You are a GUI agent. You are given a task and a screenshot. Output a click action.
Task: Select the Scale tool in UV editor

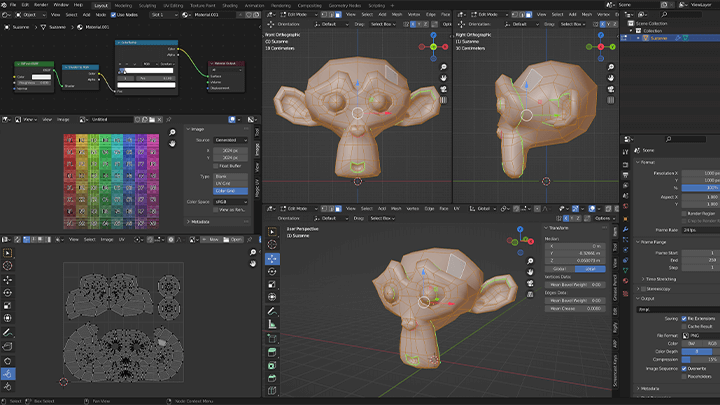[8, 305]
